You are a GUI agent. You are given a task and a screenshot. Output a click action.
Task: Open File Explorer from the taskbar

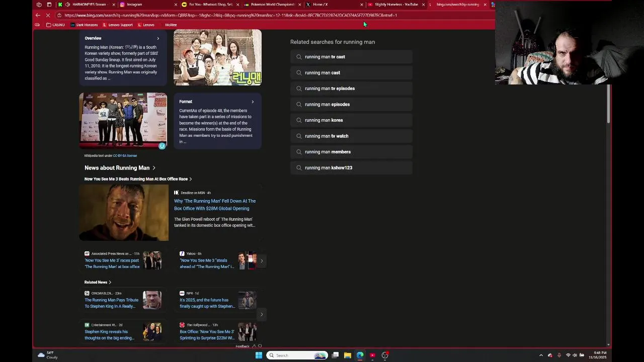[347, 355]
